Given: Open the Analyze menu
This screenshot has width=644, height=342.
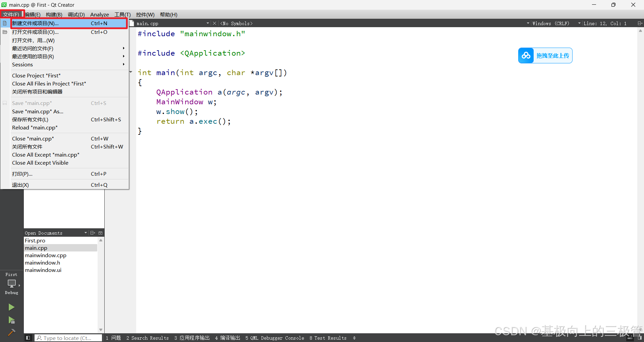Looking at the screenshot, I should [100, 14].
